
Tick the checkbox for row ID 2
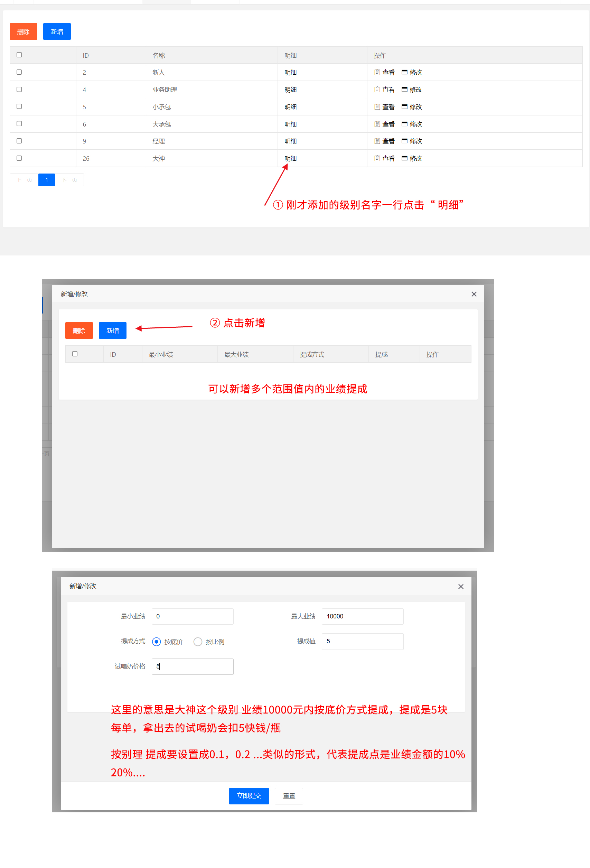pyautogui.click(x=19, y=72)
